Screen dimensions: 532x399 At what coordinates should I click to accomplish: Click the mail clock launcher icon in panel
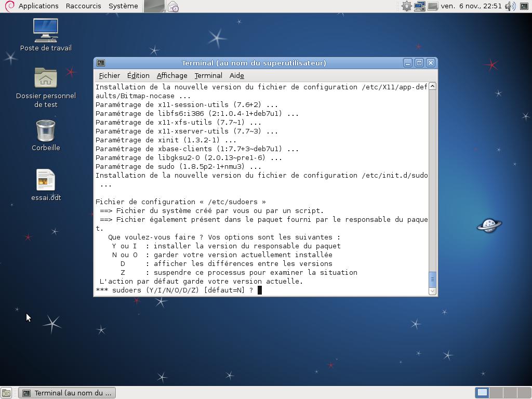click(x=173, y=7)
